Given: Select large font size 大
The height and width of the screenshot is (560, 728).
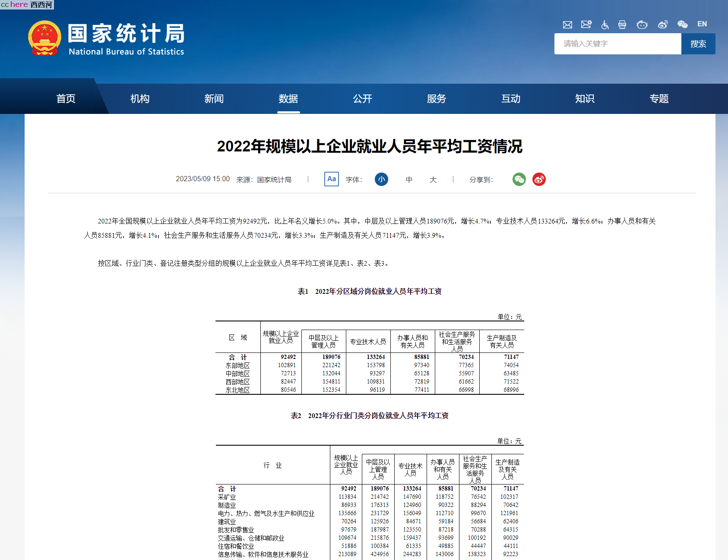Looking at the screenshot, I should [x=433, y=179].
